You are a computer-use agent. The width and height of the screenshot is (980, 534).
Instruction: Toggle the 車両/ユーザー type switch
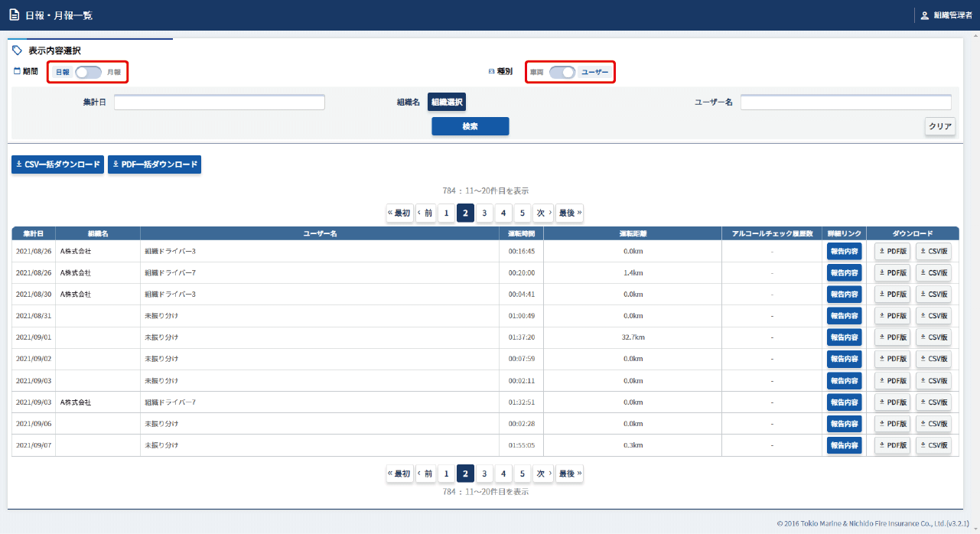[x=562, y=72]
